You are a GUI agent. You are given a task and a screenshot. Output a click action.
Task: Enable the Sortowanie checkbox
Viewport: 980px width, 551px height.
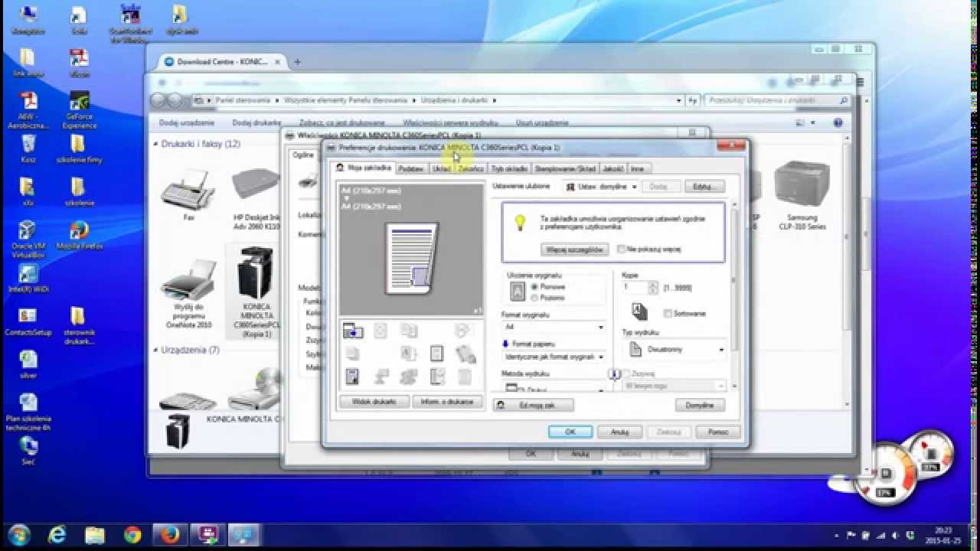668,313
